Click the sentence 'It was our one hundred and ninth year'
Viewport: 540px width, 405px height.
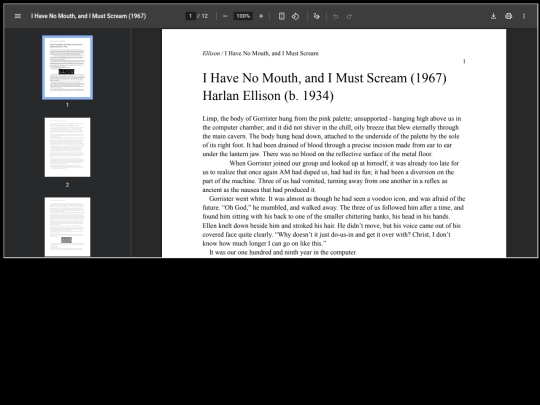tap(283, 252)
